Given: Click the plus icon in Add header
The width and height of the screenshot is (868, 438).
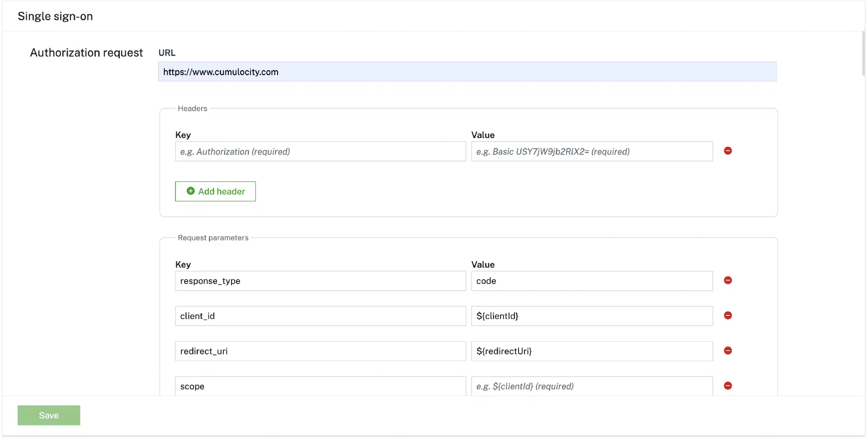Looking at the screenshot, I should point(191,191).
